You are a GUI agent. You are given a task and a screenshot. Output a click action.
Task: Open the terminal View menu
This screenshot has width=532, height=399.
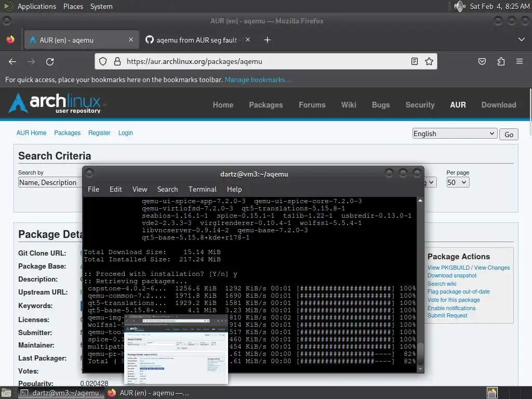[139, 189]
